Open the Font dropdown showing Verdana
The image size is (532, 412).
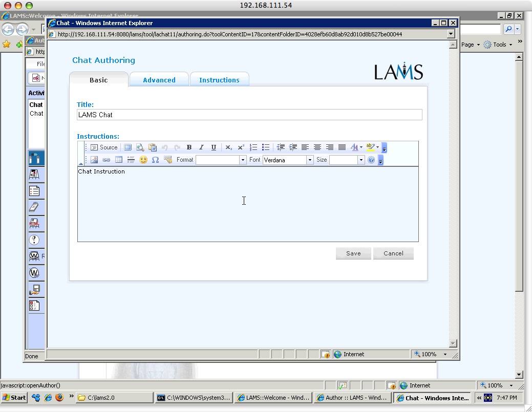pos(309,160)
